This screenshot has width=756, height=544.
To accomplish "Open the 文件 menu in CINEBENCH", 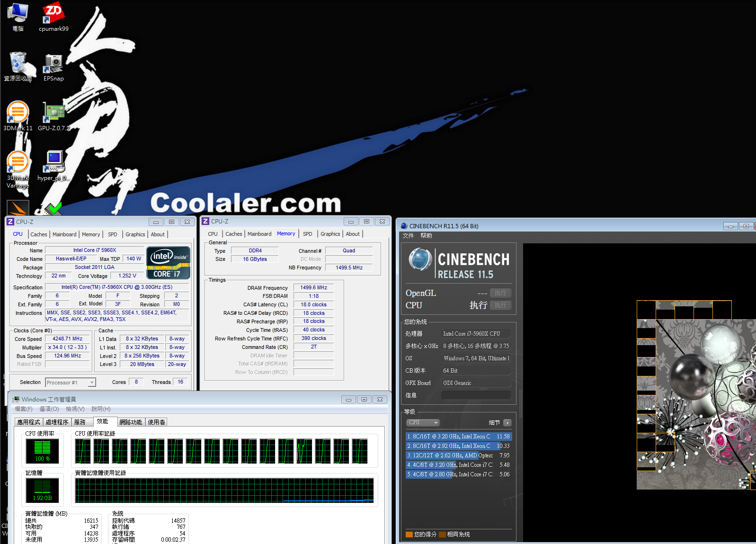I will coord(408,236).
